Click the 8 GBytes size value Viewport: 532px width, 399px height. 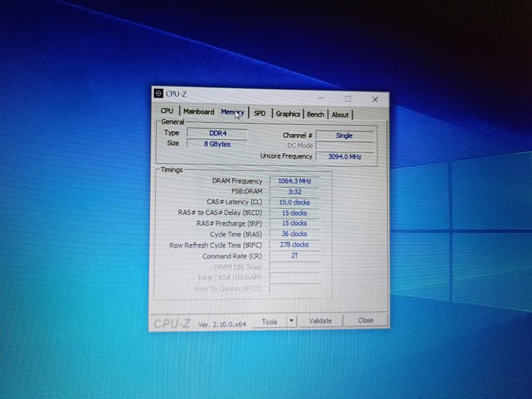point(217,144)
